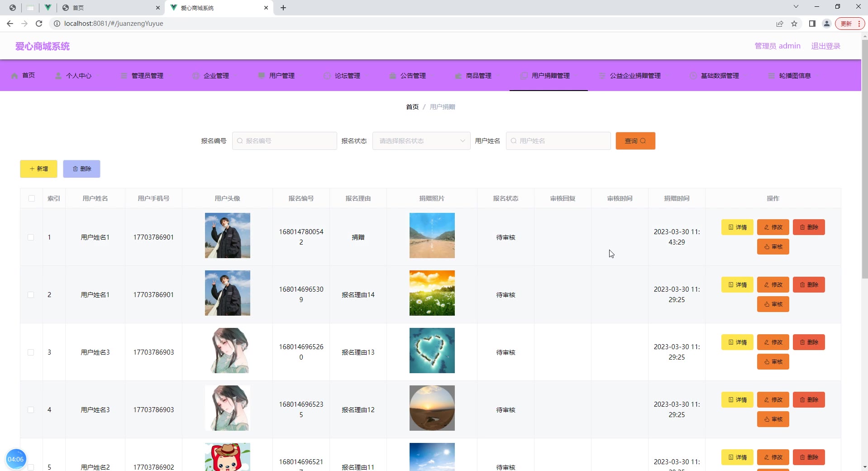Click the browser back arrow
The width and height of the screenshot is (868, 471).
click(10, 24)
